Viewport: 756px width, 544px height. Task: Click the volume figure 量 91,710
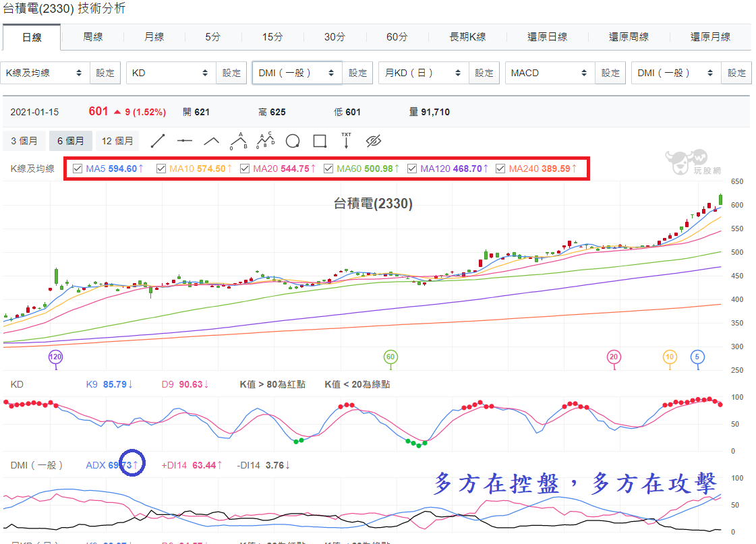(x=430, y=113)
